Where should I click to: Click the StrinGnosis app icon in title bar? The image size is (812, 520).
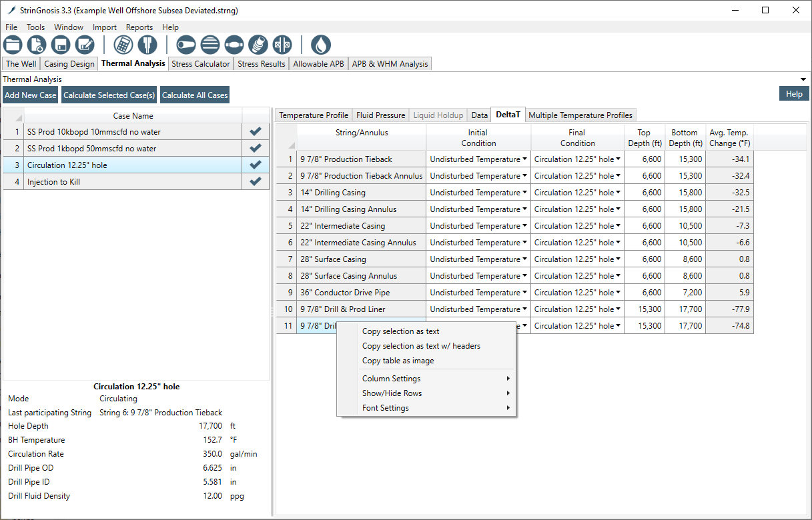[11, 11]
